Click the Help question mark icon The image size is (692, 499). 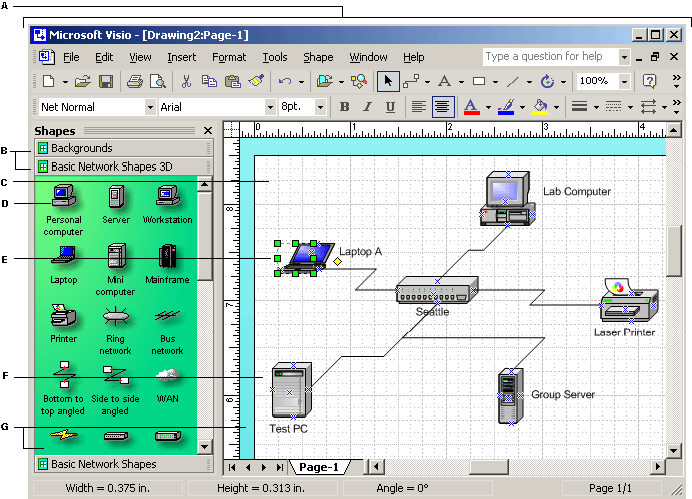(649, 81)
